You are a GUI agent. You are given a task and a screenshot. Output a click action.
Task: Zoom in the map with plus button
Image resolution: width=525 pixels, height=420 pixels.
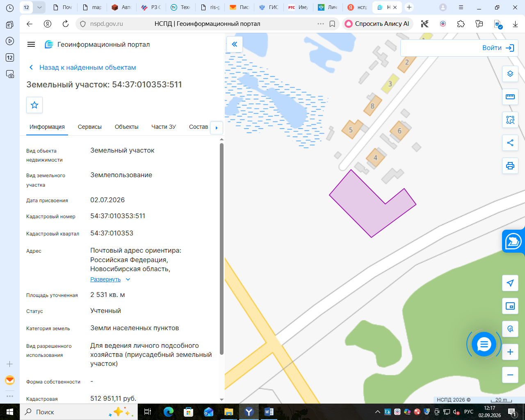(x=510, y=352)
